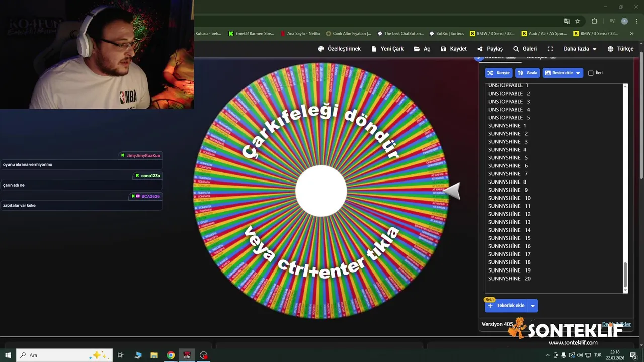Switch to Chrome on the taskbar
The height and width of the screenshot is (362, 644).
coord(171,355)
